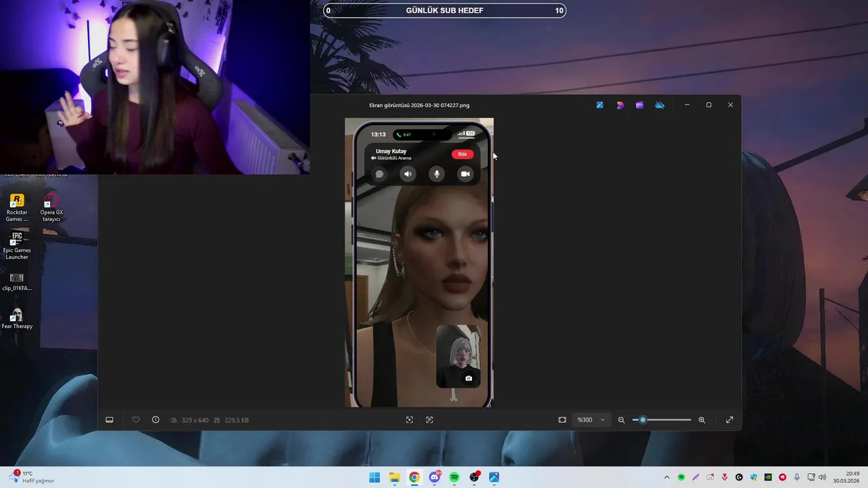Maximize the Photos viewer window

tap(709, 105)
